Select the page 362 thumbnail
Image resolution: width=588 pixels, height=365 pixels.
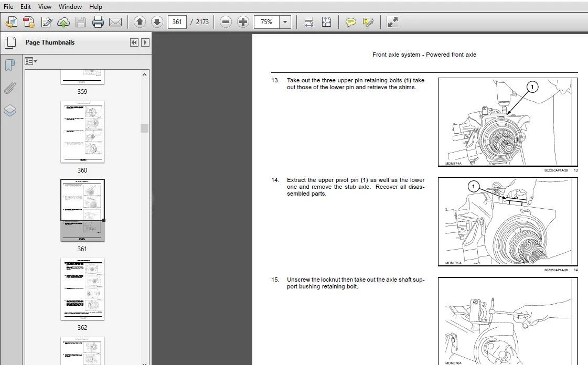(82, 289)
